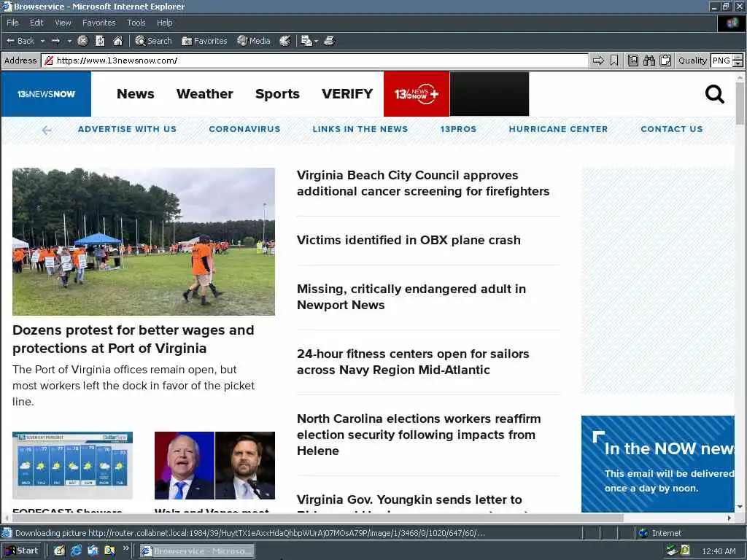The height and width of the screenshot is (560, 747).
Task: Go to the Home page icon
Action: [x=117, y=41]
